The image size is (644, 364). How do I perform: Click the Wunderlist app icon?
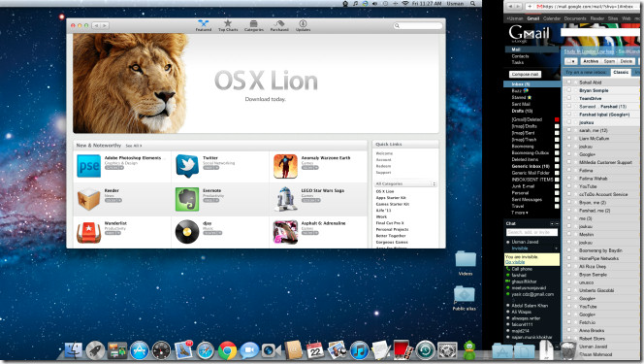88,232
